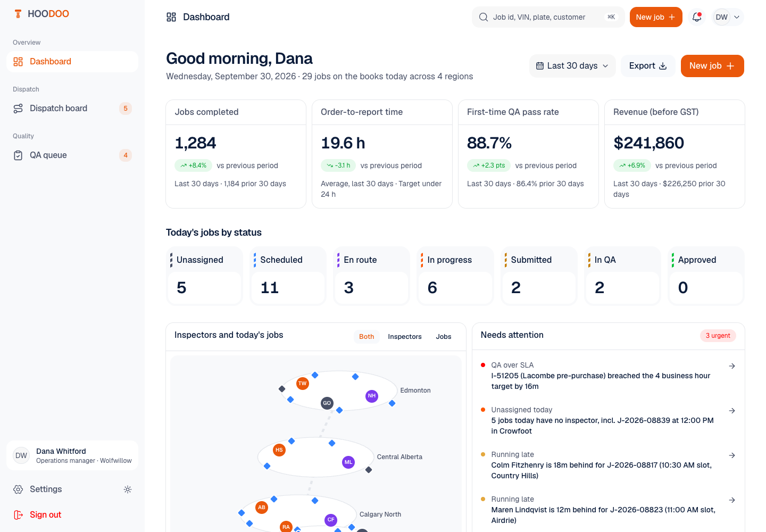The image size is (766, 532).
Task: Open Dana Whitford profile card
Action: [x=72, y=455]
